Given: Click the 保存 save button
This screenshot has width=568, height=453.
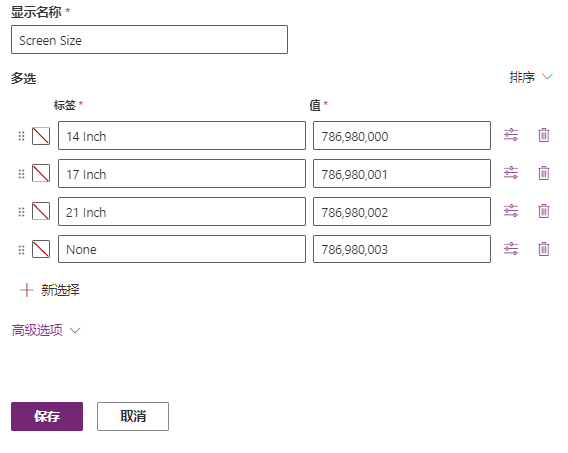Looking at the screenshot, I should 47,416.
